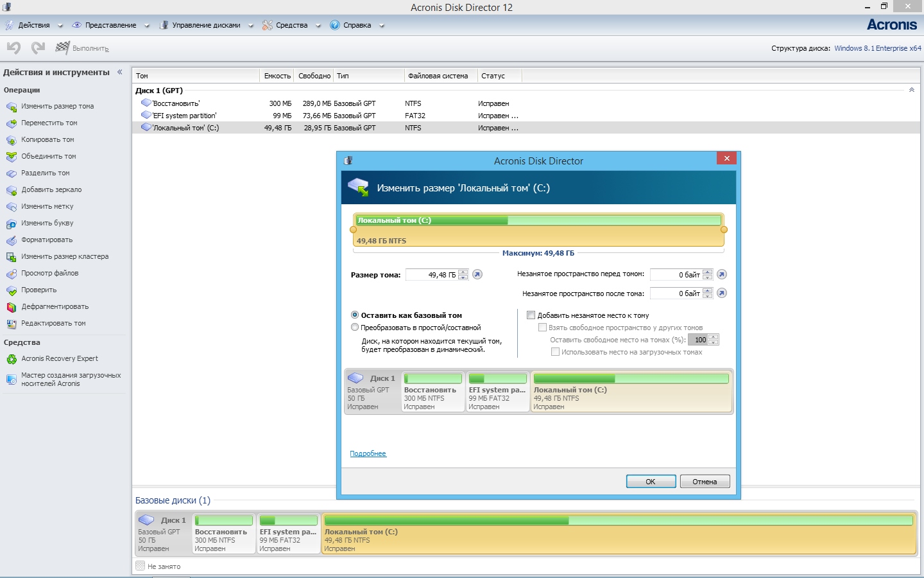Select 'Восстановить' row in volume list

(x=526, y=103)
